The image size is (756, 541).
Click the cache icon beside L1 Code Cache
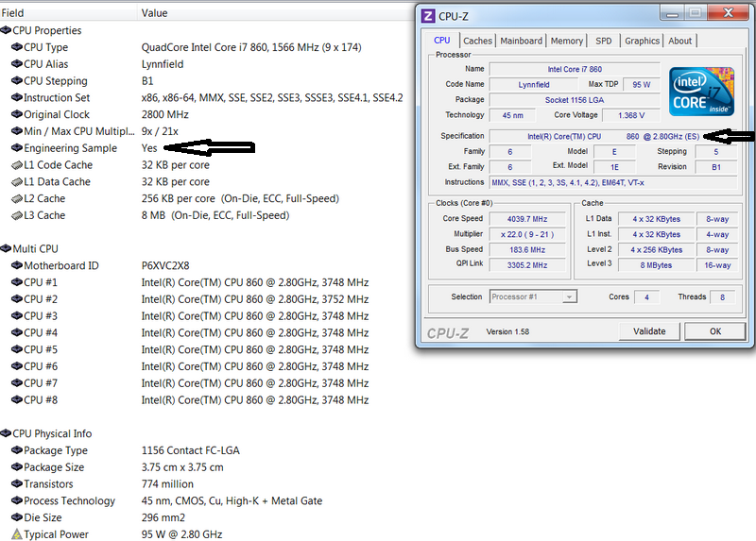(17, 165)
